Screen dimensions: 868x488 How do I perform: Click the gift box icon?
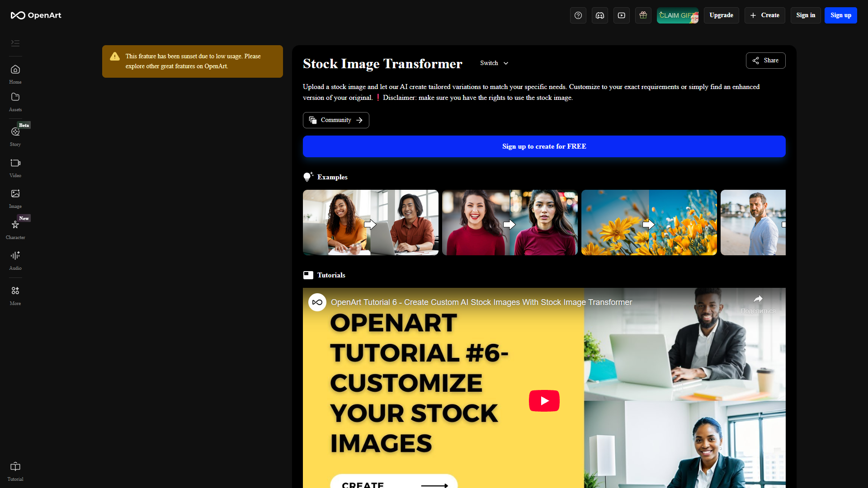(x=643, y=15)
